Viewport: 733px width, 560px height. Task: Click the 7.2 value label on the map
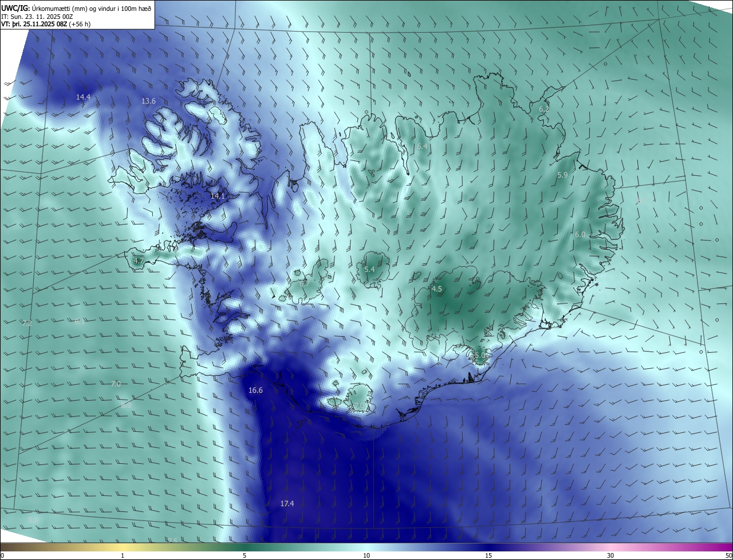pyautogui.click(x=27, y=324)
